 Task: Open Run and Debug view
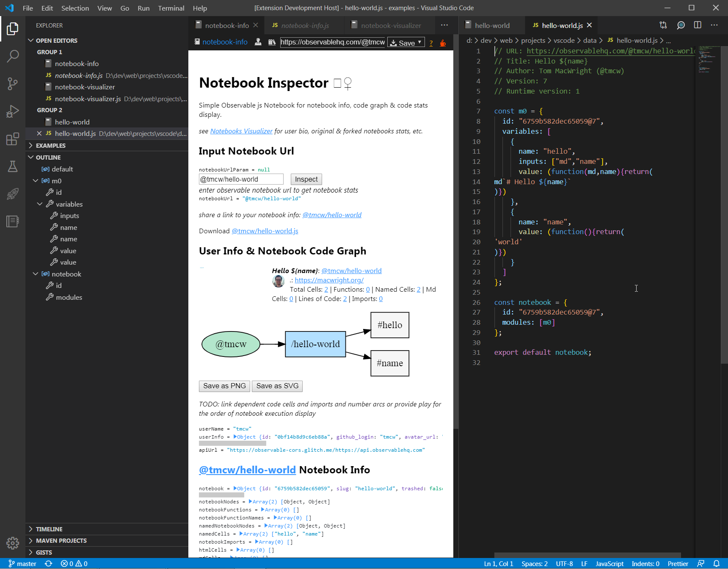click(x=13, y=111)
